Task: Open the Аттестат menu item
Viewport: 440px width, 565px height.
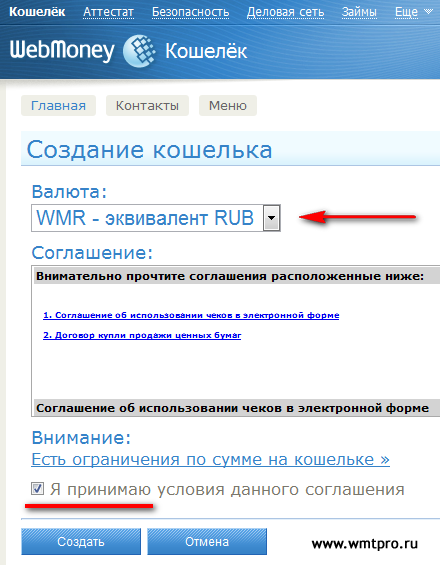Action: pyautogui.click(x=108, y=12)
